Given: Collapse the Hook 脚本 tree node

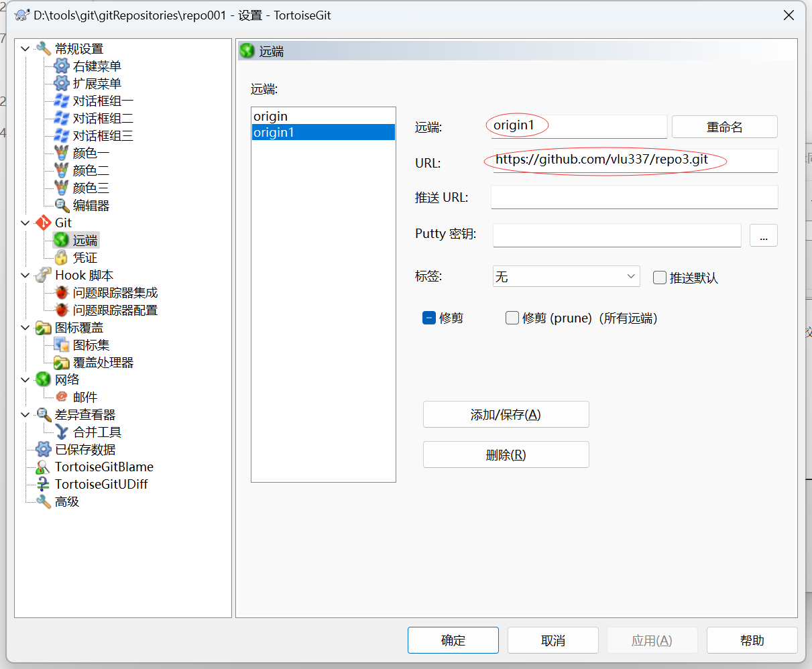Looking at the screenshot, I should click(25, 275).
